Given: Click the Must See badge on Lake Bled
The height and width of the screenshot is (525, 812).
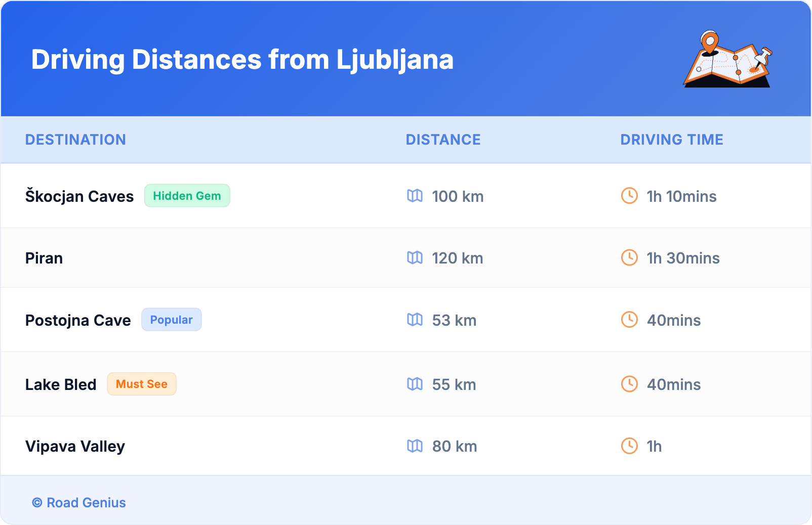Looking at the screenshot, I should [142, 384].
